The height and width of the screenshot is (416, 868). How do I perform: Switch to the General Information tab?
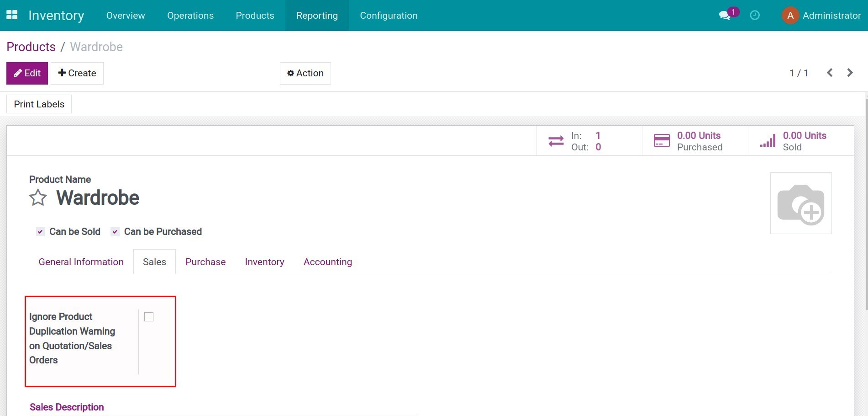[x=81, y=262]
